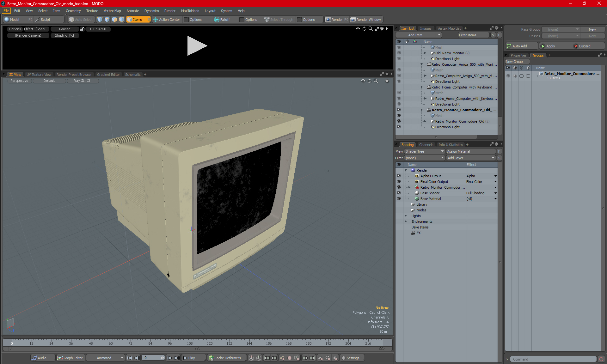607x364 pixels.
Task: Open timeline Settings
Action: tap(352, 358)
